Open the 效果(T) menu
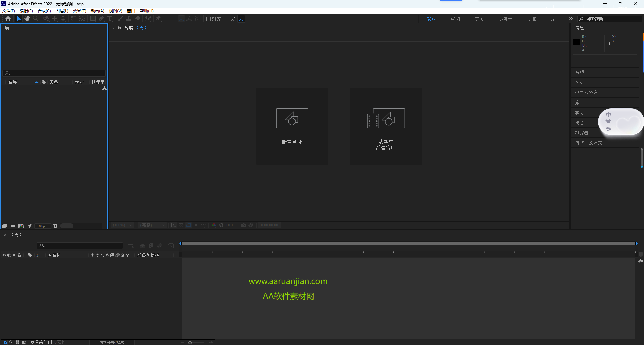The height and width of the screenshot is (345, 644). tap(79, 11)
